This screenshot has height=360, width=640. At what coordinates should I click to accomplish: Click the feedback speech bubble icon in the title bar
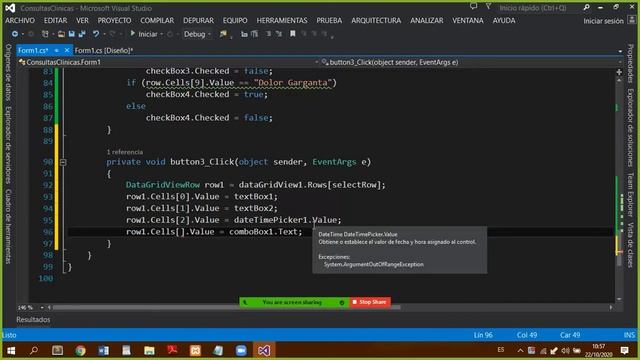coord(473,7)
